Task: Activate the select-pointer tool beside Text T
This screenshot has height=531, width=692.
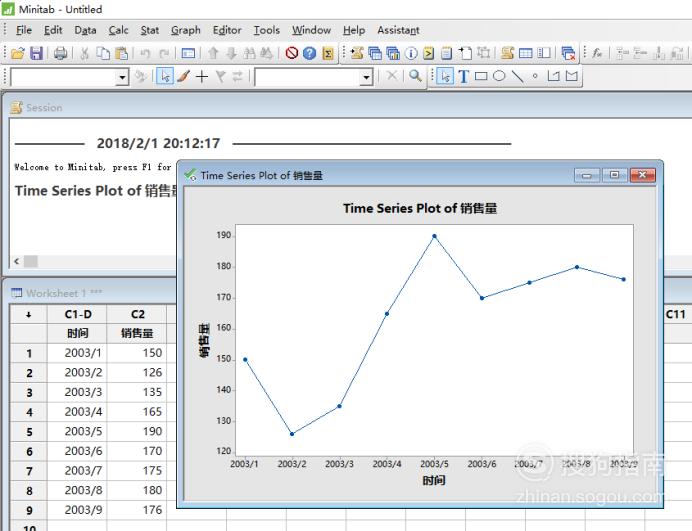Action: coord(445,76)
